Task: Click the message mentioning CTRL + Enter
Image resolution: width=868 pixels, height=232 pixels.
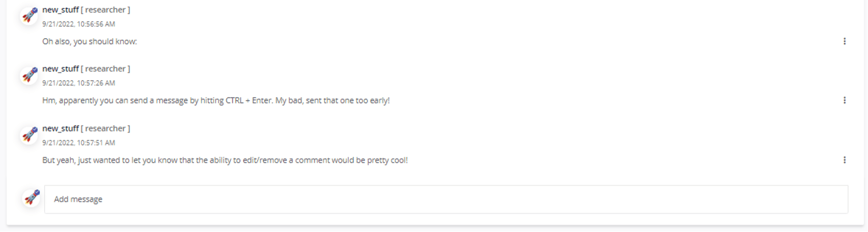Action: point(216,101)
